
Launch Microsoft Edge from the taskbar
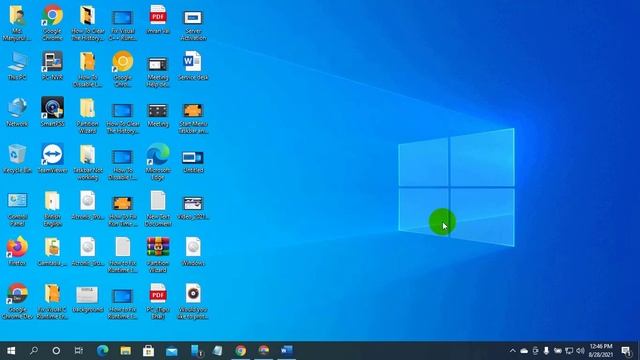pos(102,351)
